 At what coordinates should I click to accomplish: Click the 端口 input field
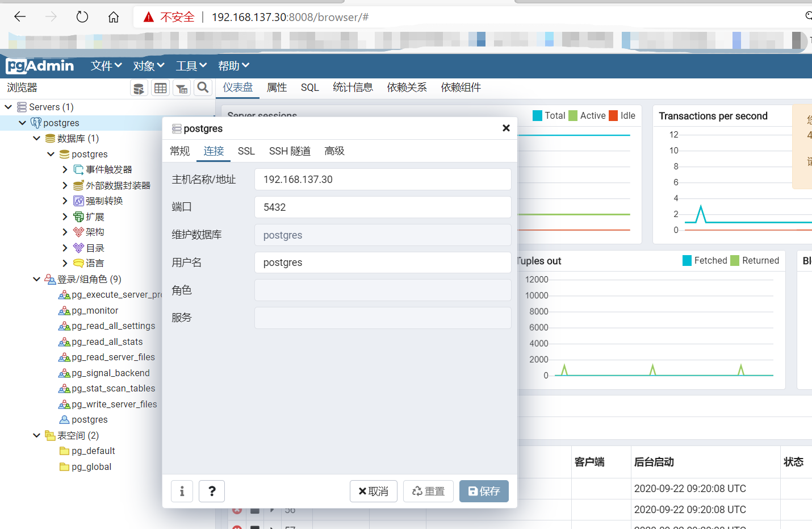(x=383, y=207)
